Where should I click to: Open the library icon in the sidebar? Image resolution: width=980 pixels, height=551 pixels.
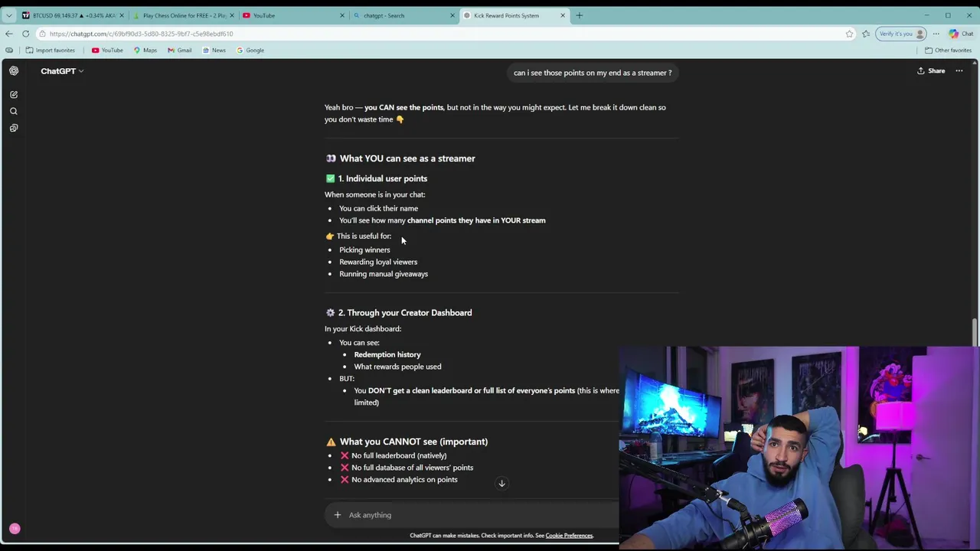[x=14, y=129]
